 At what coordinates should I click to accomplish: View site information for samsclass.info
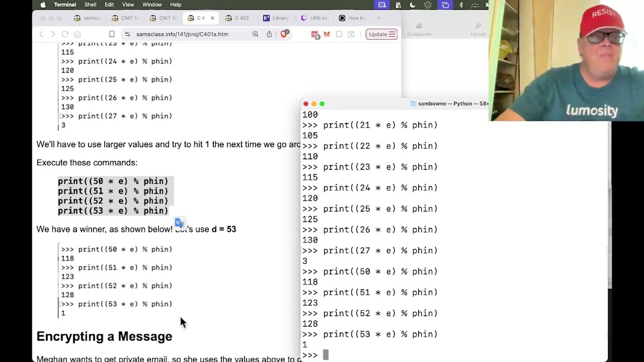pos(128,34)
